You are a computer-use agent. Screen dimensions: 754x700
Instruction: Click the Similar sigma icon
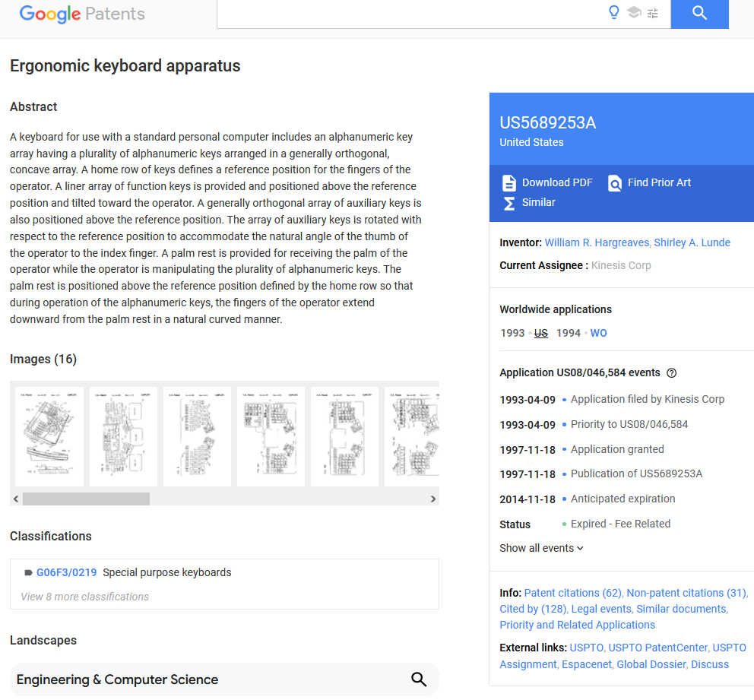point(509,203)
